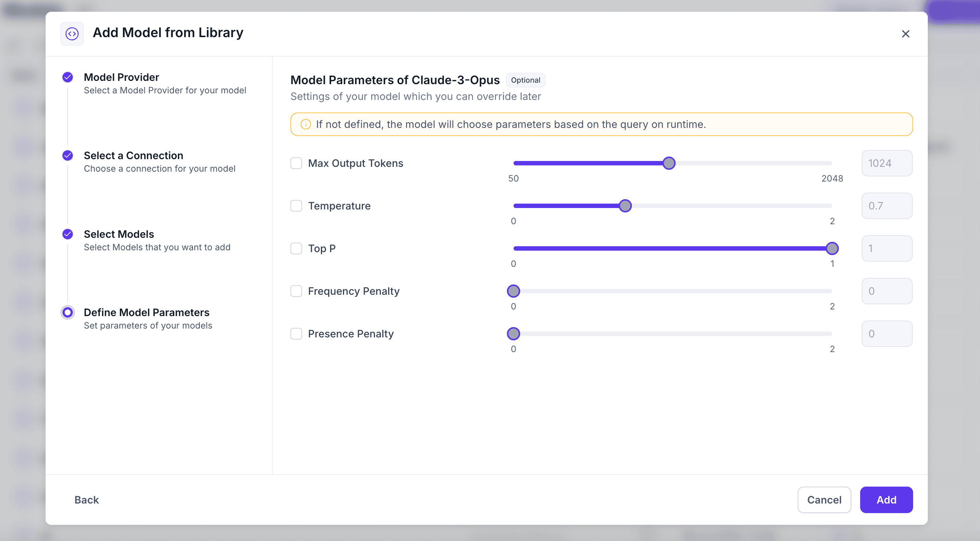Close the Add Model dialog with X

point(905,34)
